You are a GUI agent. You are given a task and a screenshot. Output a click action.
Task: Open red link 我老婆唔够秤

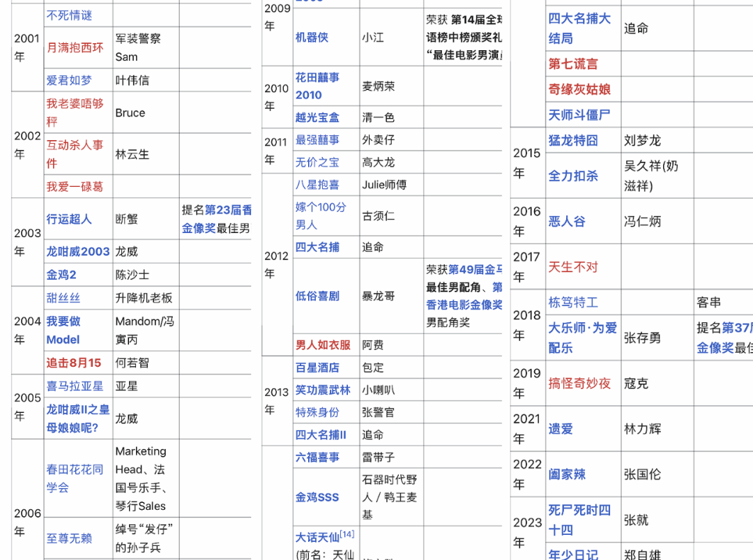[75, 112]
